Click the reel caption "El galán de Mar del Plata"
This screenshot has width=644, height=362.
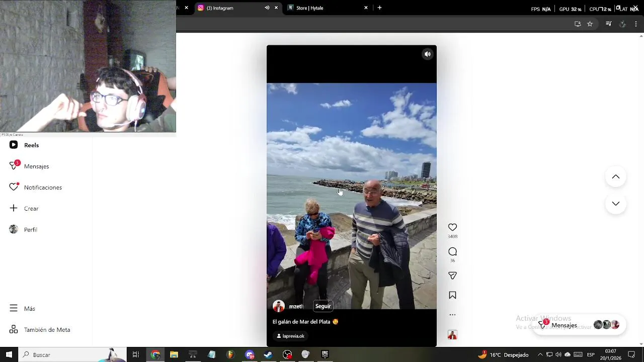(x=301, y=322)
